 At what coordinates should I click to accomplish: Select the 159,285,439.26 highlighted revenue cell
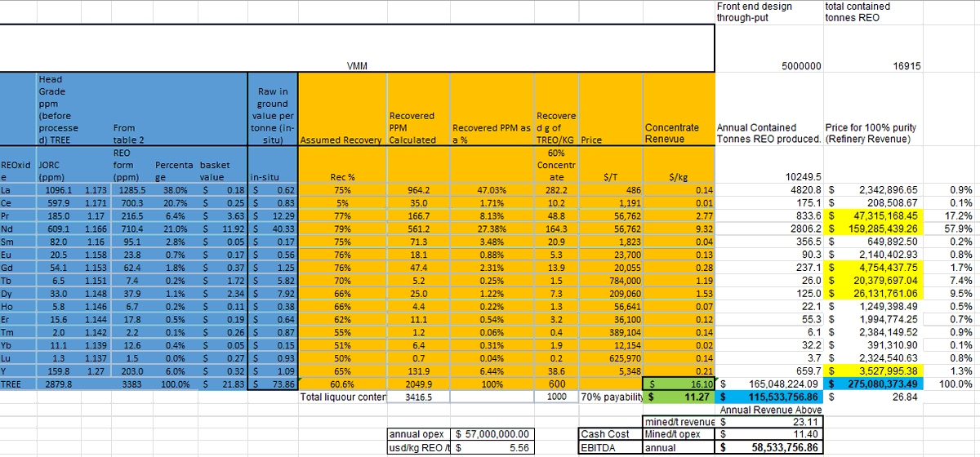coord(881,229)
